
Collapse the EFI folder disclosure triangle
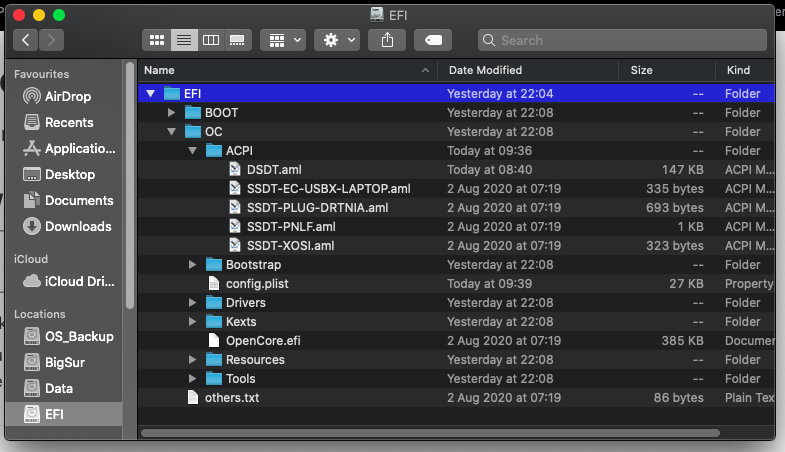(x=150, y=94)
